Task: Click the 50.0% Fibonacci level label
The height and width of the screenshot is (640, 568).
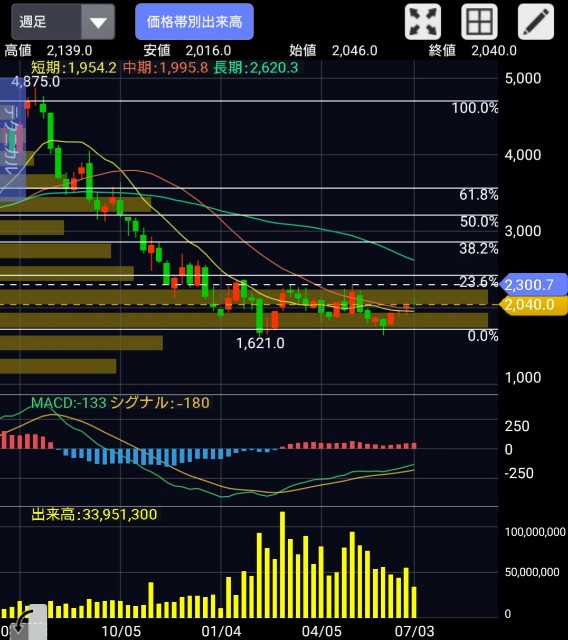Action: coord(479,222)
